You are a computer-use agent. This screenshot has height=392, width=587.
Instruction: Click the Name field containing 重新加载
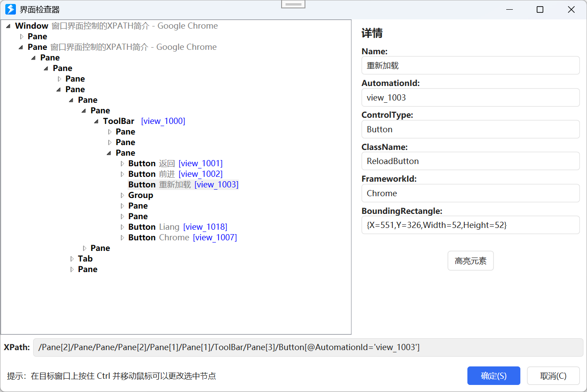[470, 65]
